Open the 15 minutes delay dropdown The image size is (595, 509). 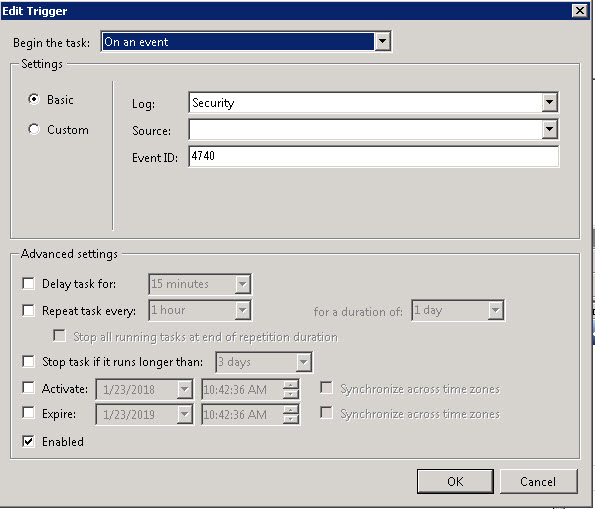pyautogui.click(x=242, y=284)
